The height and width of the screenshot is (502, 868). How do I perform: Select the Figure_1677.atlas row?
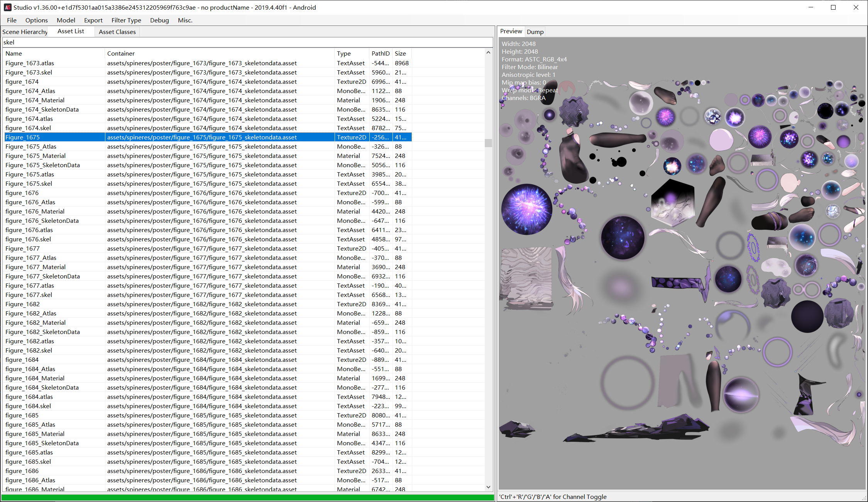click(x=208, y=285)
